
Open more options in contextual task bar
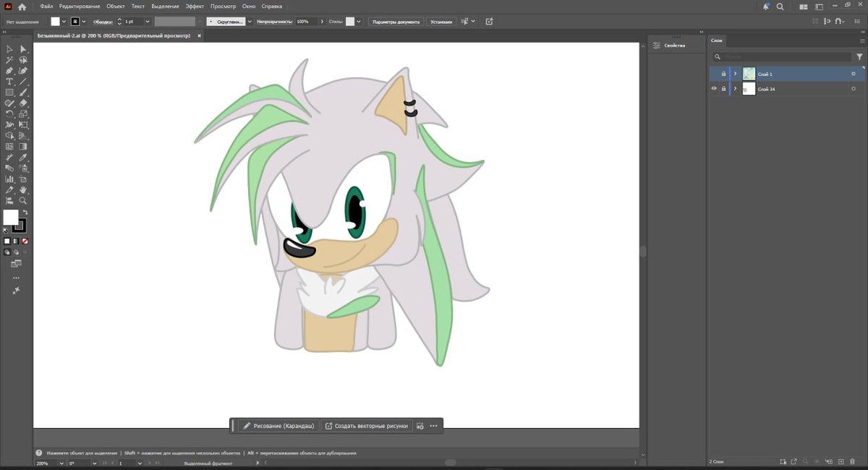[433, 426]
